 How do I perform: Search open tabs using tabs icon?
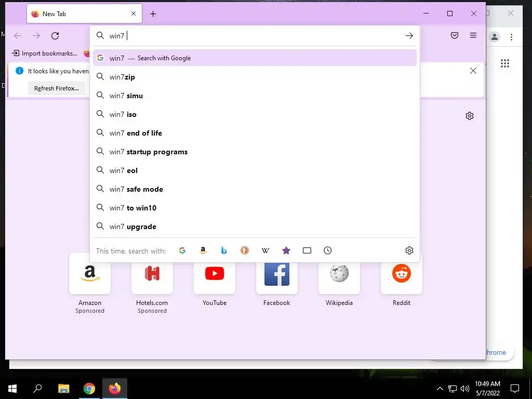click(x=307, y=250)
